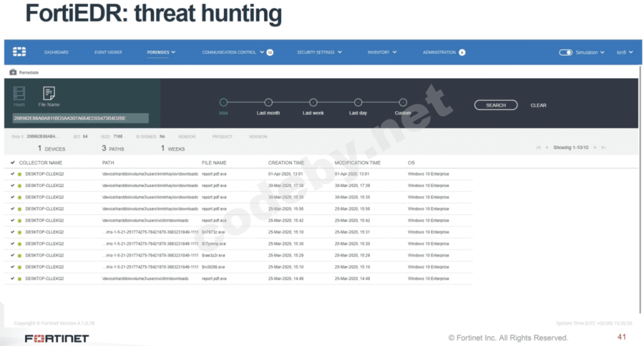Expand the Communication Control dropdown arrow
This screenshot has height=346, width=644.
click(262, 52)
